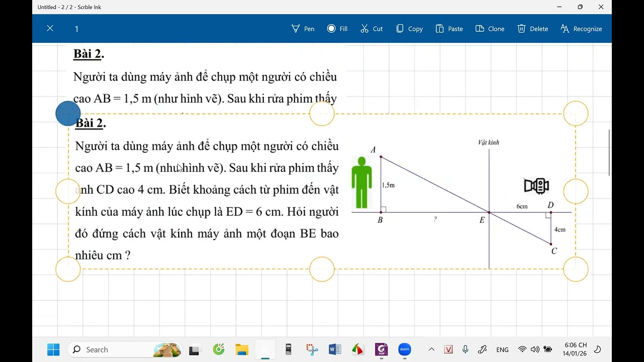644x362 pixels.
Task: Click the vertical scrollbar on the canvas
Action: pos(609,153)
